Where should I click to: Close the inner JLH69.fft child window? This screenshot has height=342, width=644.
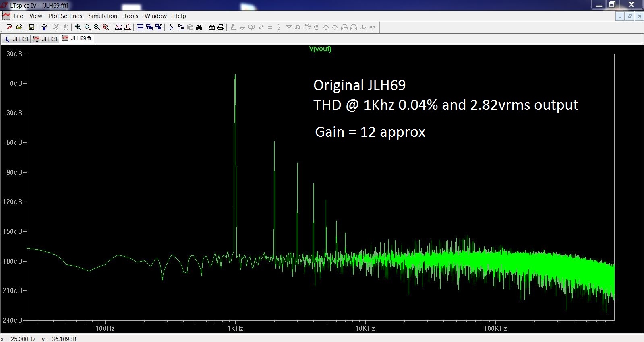tap(639, 16)
